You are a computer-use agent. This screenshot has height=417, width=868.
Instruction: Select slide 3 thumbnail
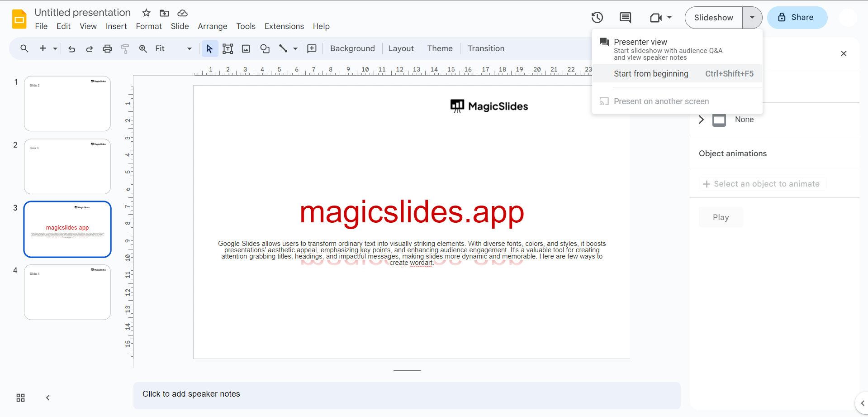[x=67, y=229]
